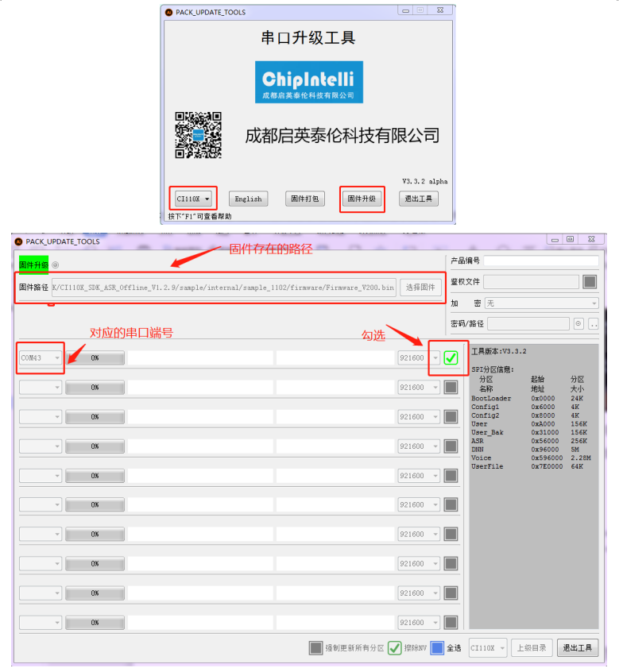Click the green 固件升级 tab label

[x=33, y=265]
